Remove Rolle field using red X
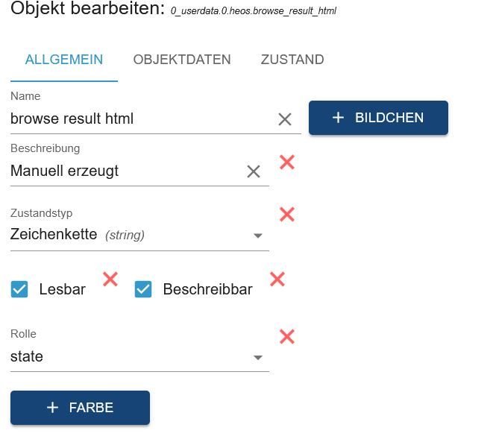 286,336
